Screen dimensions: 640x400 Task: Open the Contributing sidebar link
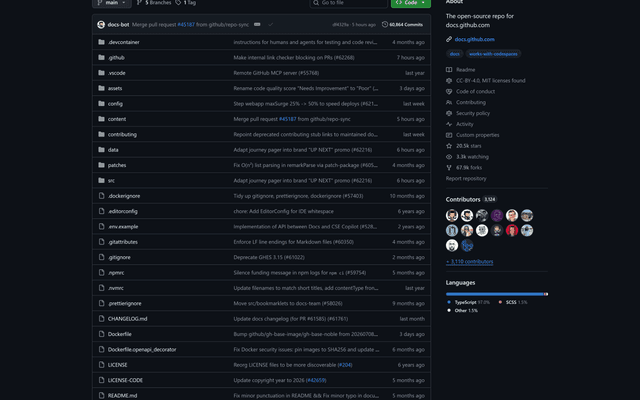[x=471, y=102]
